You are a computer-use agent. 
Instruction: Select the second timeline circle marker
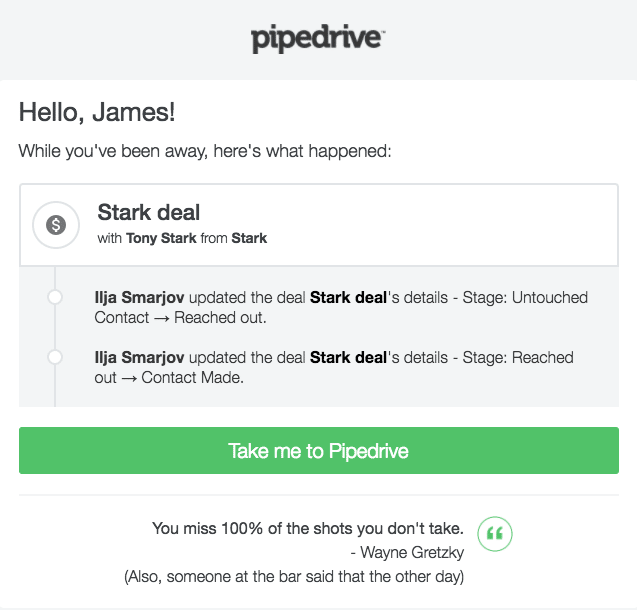[x=55, y=357]
